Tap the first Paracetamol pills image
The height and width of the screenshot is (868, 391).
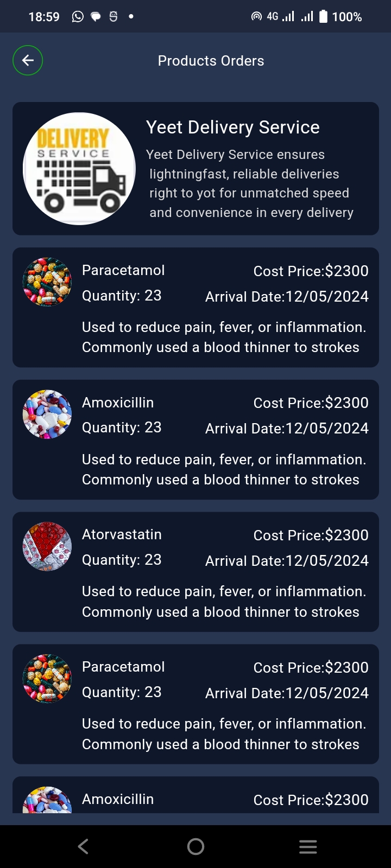[47, 282]
